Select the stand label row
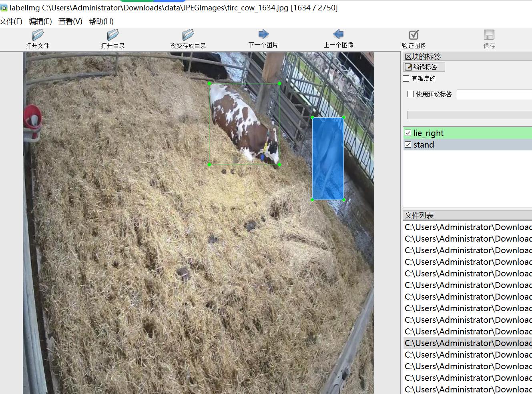Image resolution: width=532 pixels, height=394 pixels. [x=468, y=144]
